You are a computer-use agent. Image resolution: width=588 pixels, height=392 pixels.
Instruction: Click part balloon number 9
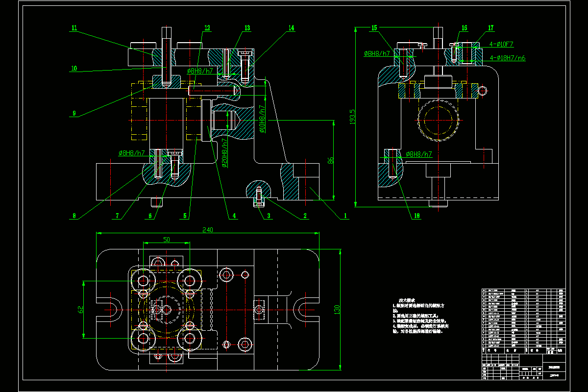click(74, 113)
